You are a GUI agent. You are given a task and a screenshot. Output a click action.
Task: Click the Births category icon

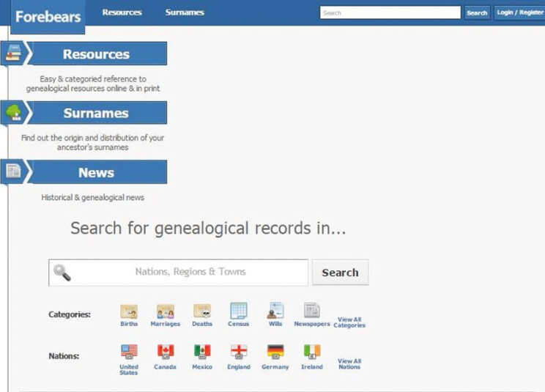pos(129,311)
